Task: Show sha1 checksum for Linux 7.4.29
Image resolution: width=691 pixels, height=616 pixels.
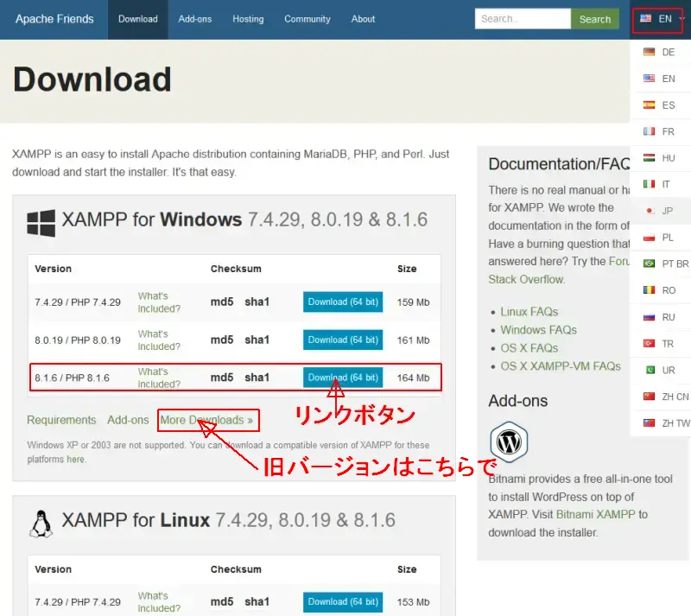Action: point(257,602)
